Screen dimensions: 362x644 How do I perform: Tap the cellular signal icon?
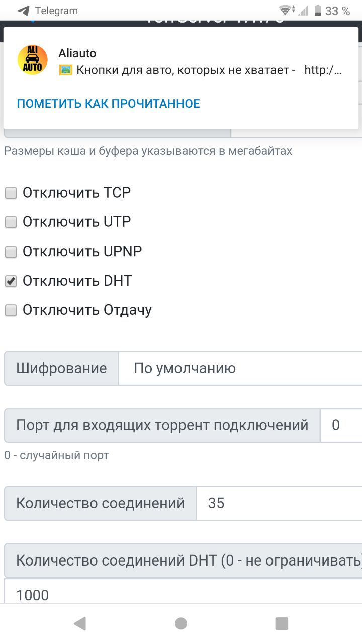coord(304,10)
